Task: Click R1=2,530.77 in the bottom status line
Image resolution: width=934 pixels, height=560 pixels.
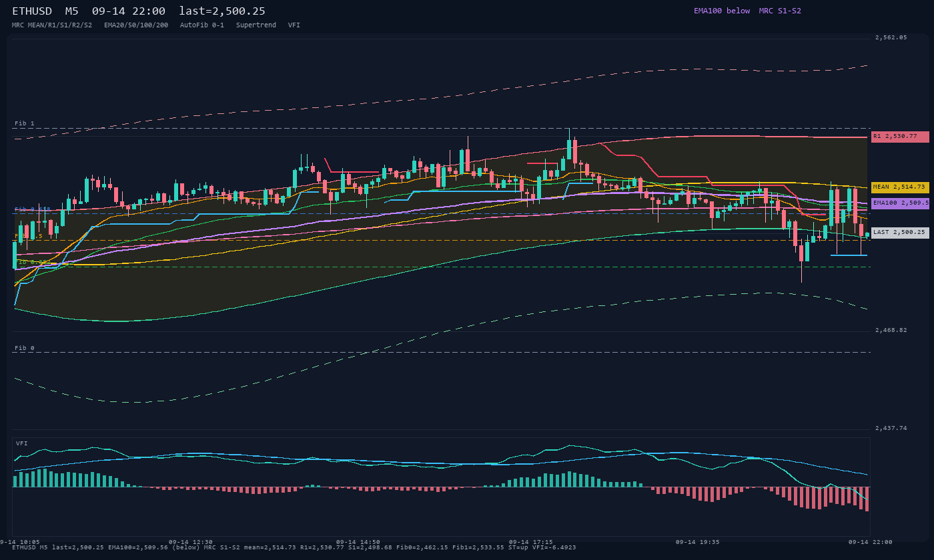Action: [322, 548]
